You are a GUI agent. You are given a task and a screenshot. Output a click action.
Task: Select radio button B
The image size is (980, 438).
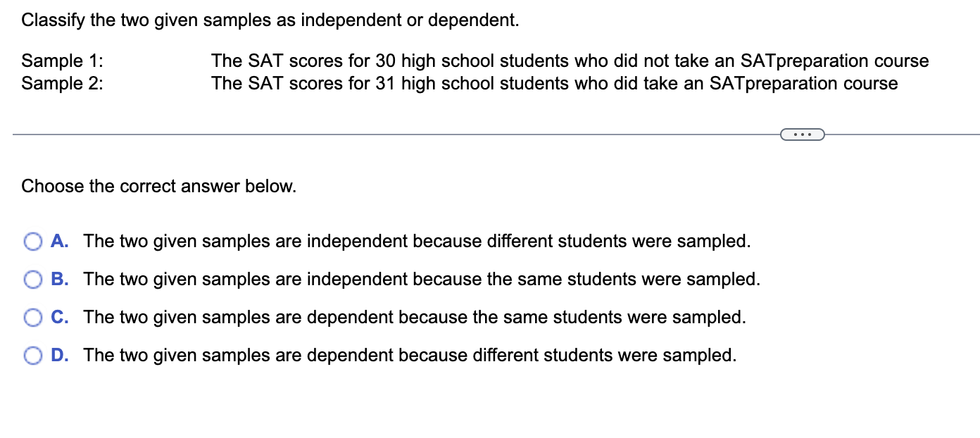click(x=32, y=280)
